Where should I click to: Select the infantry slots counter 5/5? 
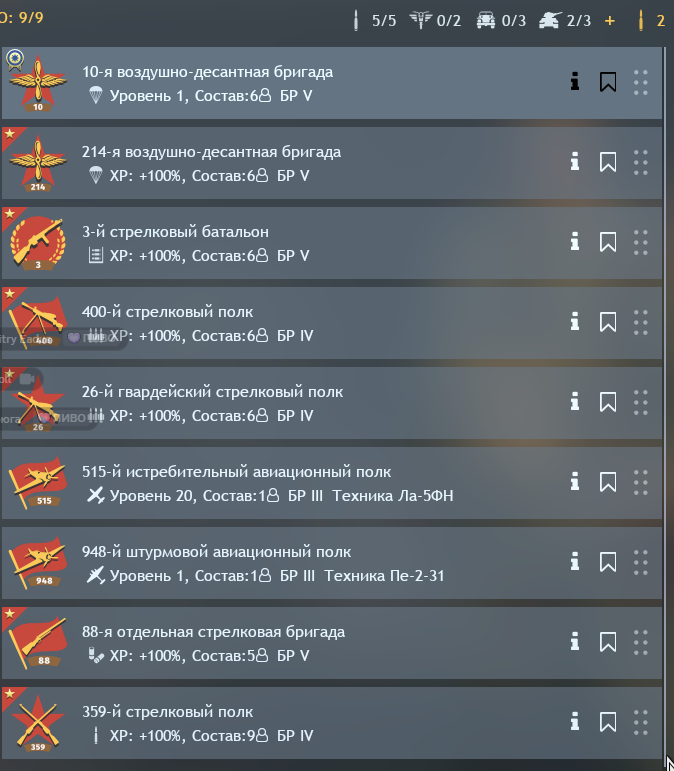tap(375, 21)
